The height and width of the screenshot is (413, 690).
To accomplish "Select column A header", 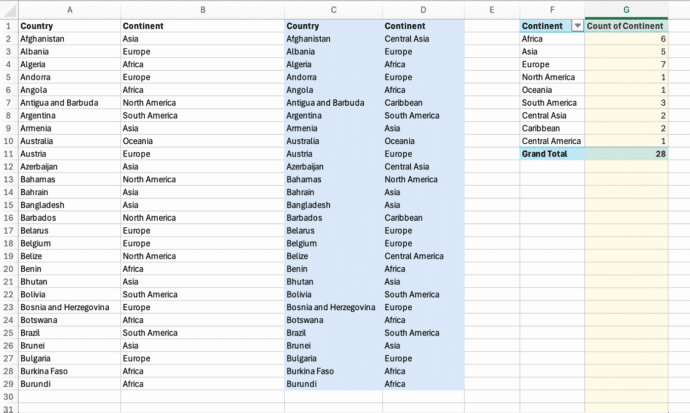I will [x=68, y=9].
